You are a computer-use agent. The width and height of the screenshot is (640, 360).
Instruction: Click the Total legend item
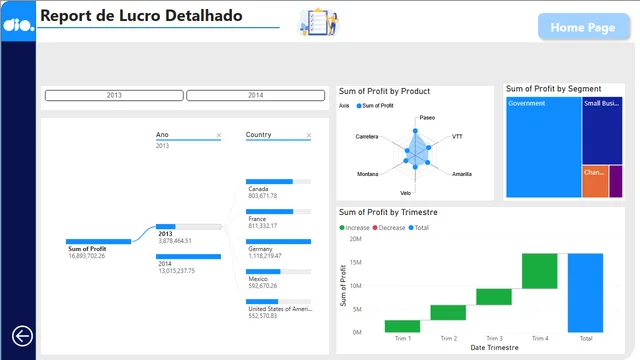tap(418, 228)
